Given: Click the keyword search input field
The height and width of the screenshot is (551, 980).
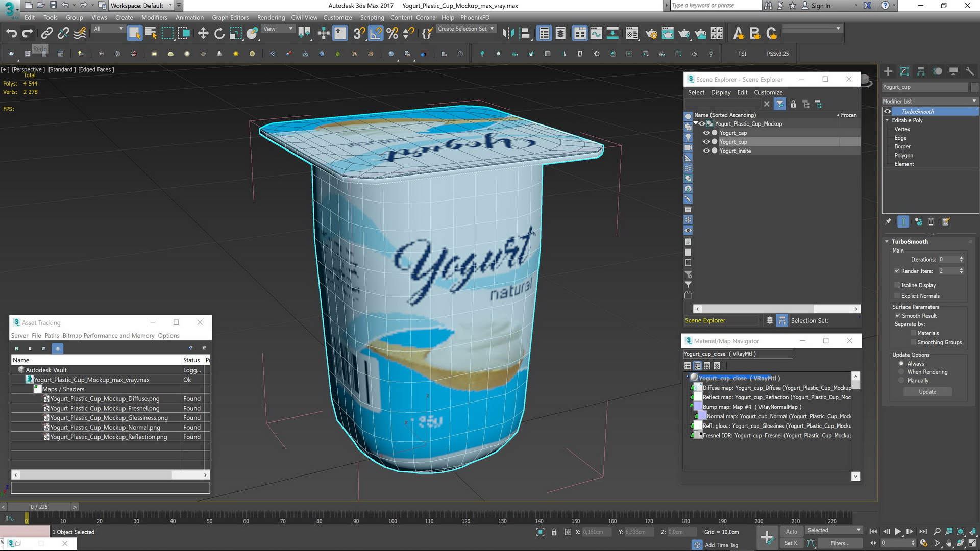Looking at the screenshot, I should 715,6.
